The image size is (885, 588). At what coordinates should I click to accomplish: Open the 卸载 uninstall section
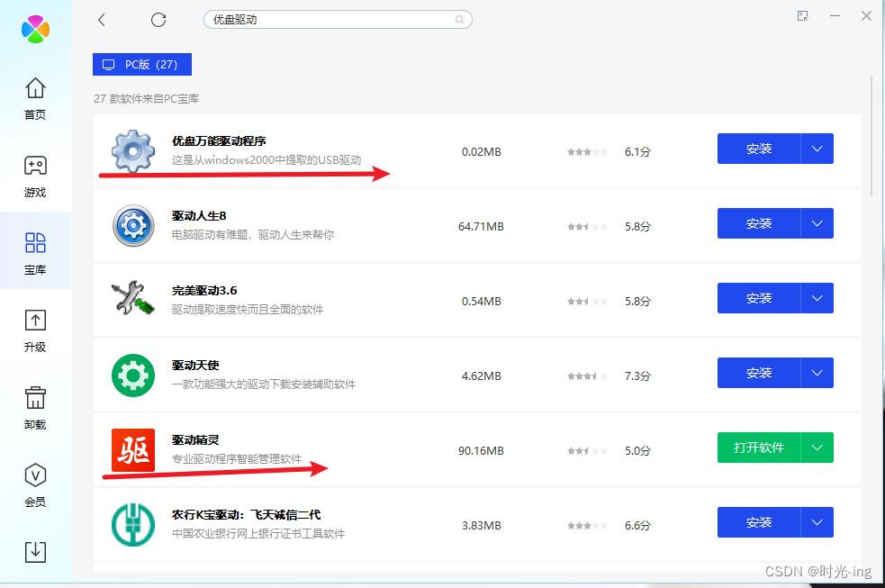click(35, 408)
